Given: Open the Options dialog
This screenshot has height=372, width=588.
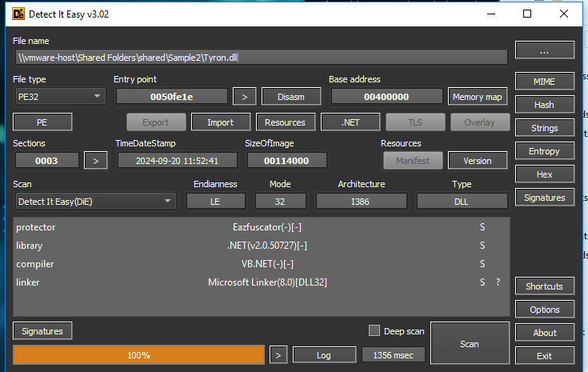Looking at the screenshot, I should [x=545, y=310].
